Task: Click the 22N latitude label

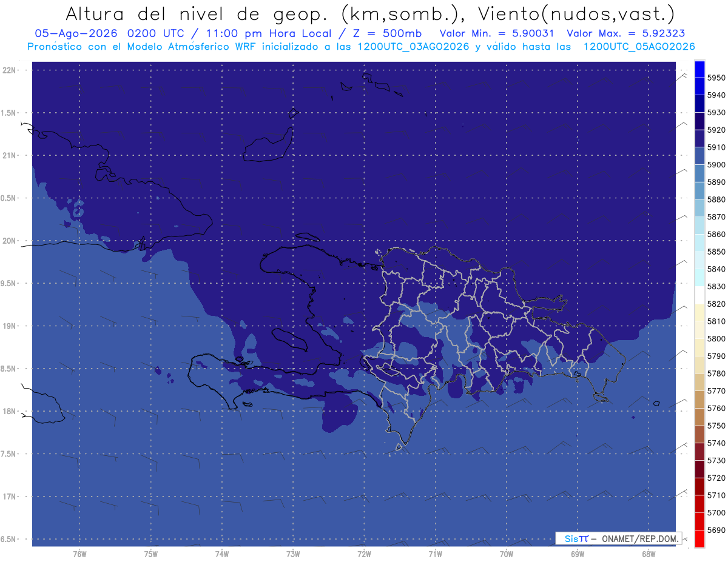Action: tap(10, 70)
